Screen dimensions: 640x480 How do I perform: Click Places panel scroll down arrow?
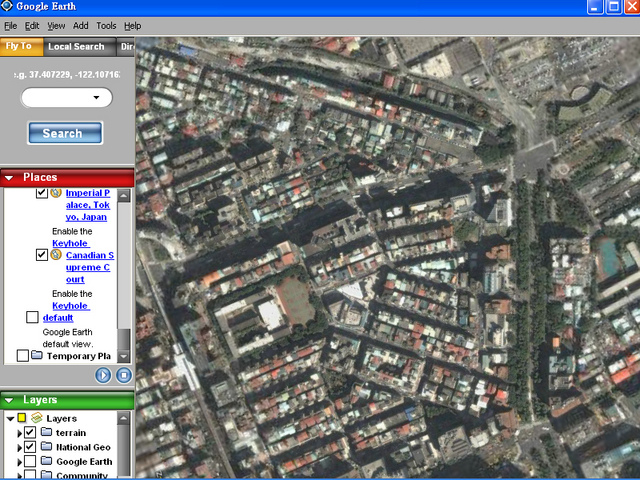click(124, 356)
